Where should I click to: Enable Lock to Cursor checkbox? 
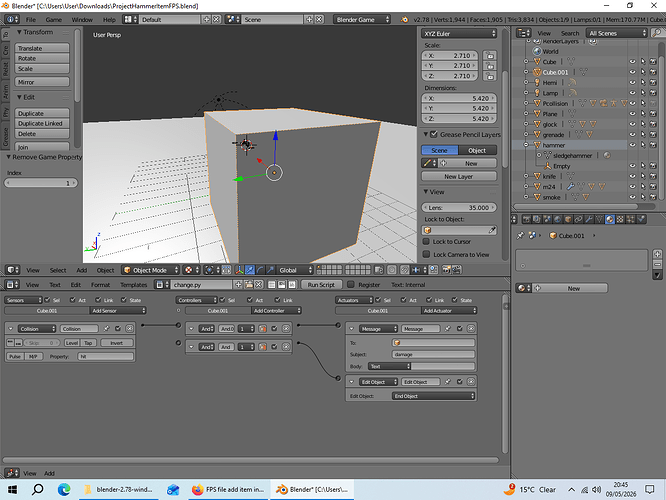[426, 241]
